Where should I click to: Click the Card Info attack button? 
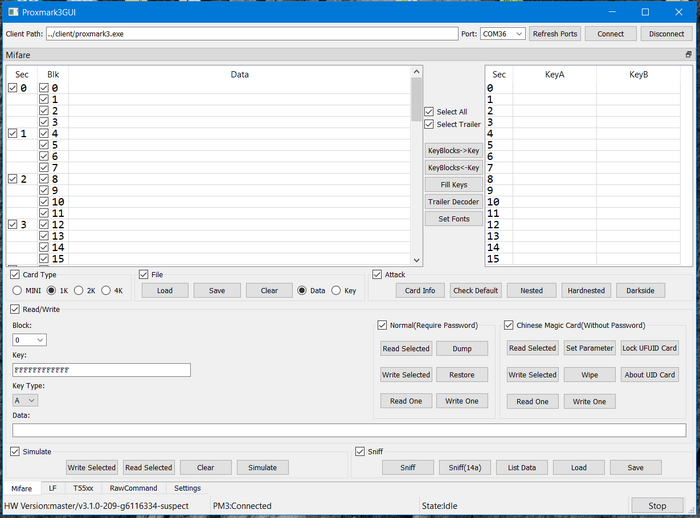420,290
